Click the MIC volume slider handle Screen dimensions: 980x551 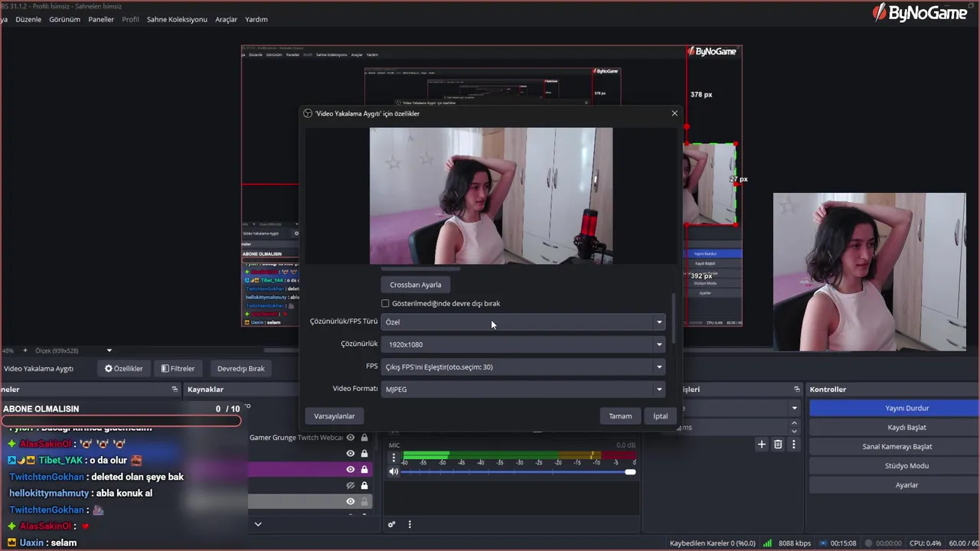[630, 472]
